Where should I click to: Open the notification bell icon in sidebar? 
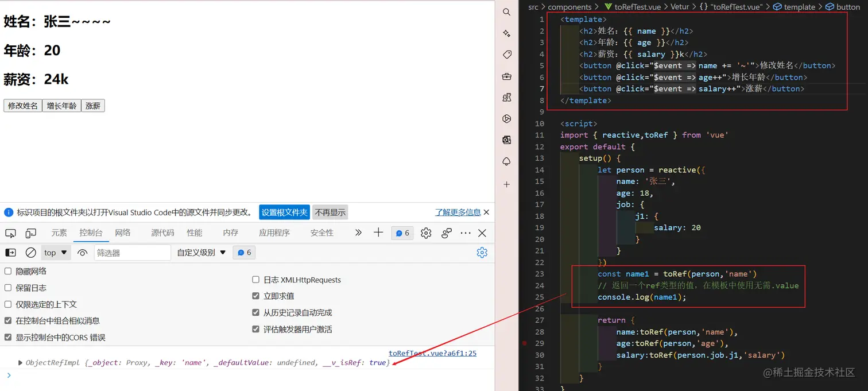(x=506, y=162)
